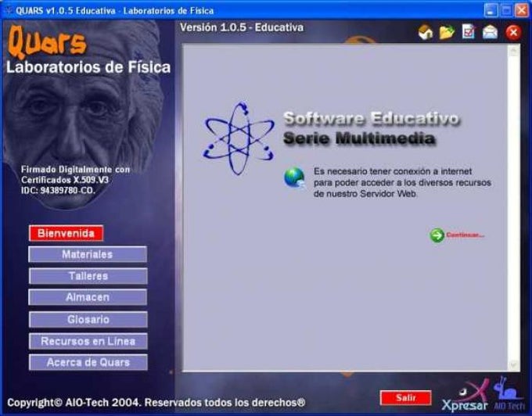
Task: Select the Bienvenida menu button
Action: (x=66, y=233)
